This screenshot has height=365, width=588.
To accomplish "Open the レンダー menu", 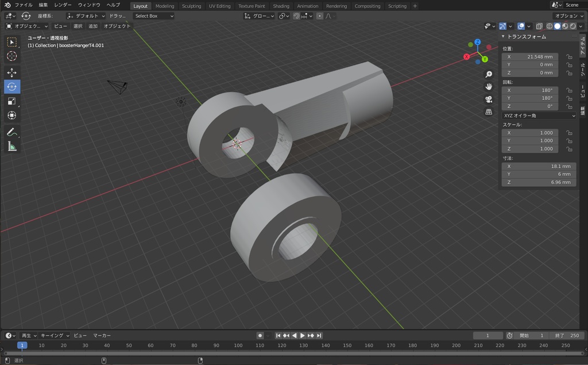I will click(x=63, y=5).
